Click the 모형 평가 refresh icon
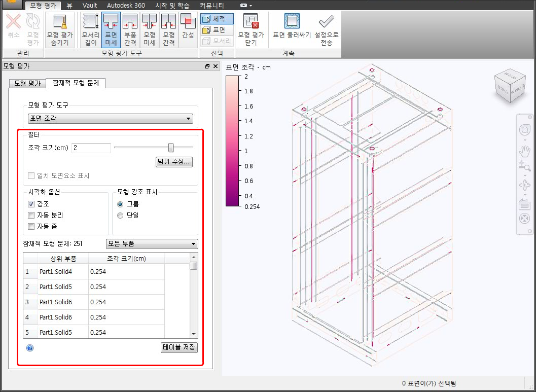 point(33,21)
